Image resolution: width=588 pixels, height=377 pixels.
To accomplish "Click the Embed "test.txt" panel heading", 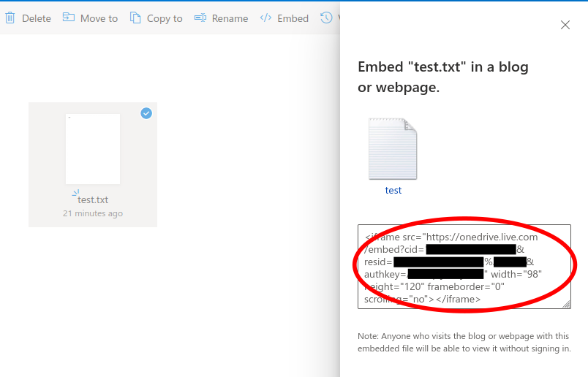I will (443, 77).
